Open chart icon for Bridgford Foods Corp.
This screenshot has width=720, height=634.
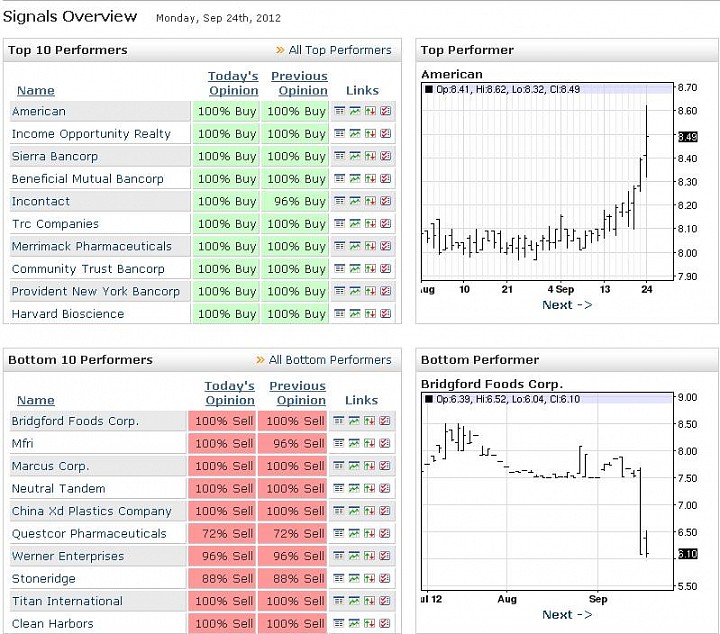(x=354, y=421)
